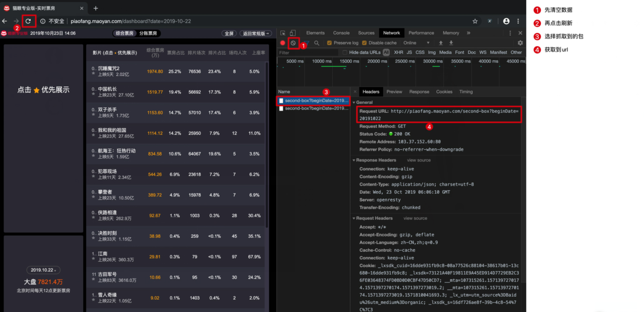The width and height of the screenshot is (644, 312).
Task: Switch to the Console tab
Action: pos(341,33)
